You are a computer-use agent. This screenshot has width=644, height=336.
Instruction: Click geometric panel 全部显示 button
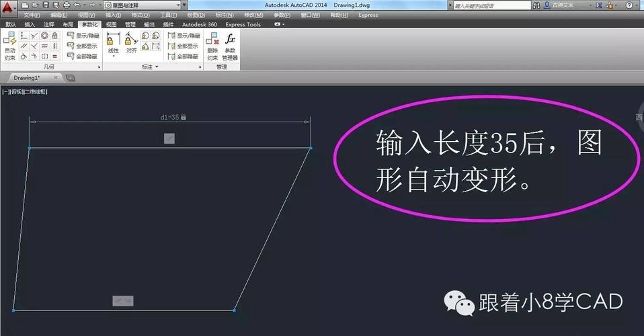(x=82, y=46)
